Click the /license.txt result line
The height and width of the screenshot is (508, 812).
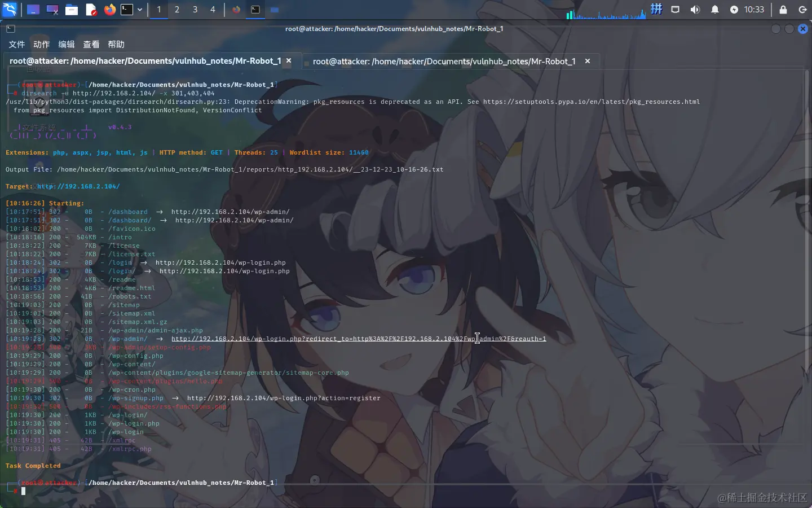(x=81, y=254)
